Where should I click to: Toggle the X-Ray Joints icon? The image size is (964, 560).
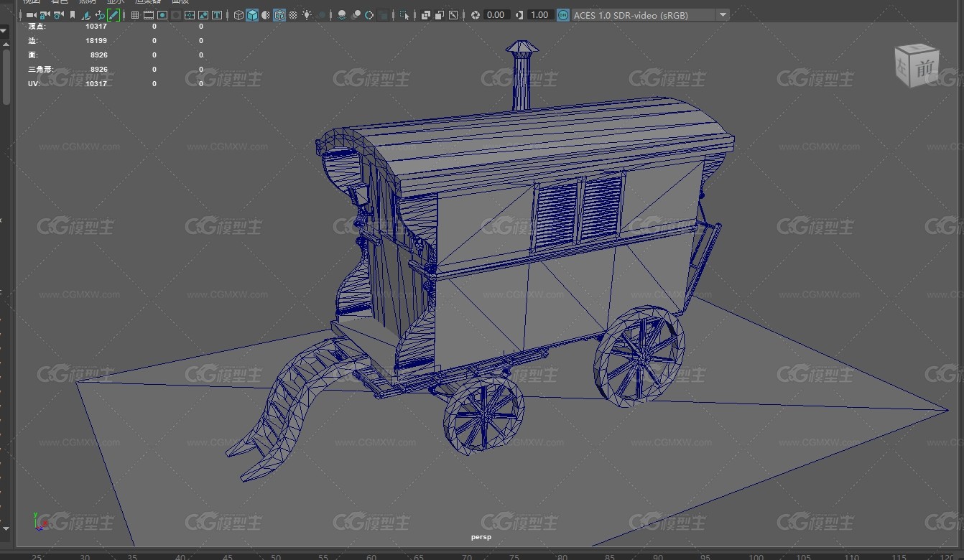(453, 15)
